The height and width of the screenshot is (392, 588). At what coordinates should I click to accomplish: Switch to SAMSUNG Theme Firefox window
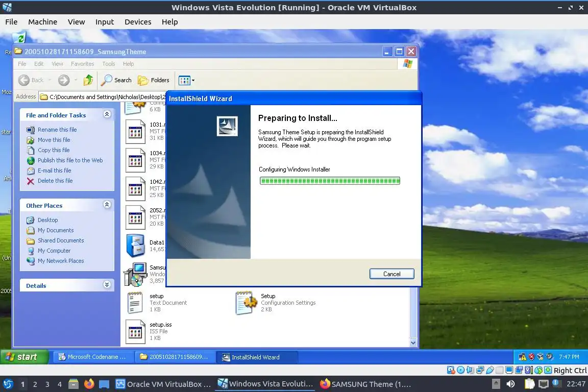click(x=365, y=384)
